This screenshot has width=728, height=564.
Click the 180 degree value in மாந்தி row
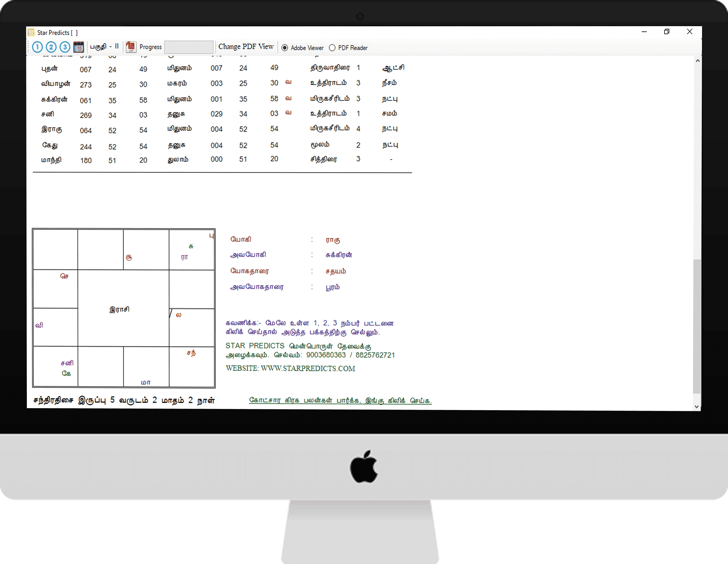86,161
